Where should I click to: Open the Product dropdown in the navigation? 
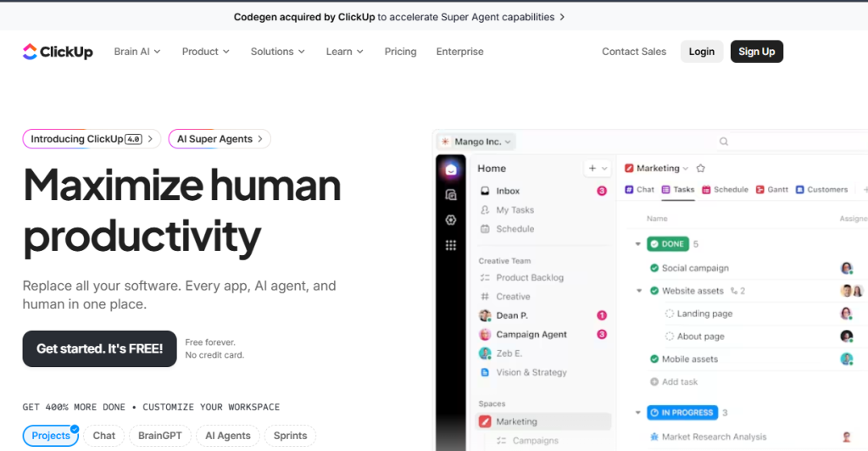tap(205, 52)
